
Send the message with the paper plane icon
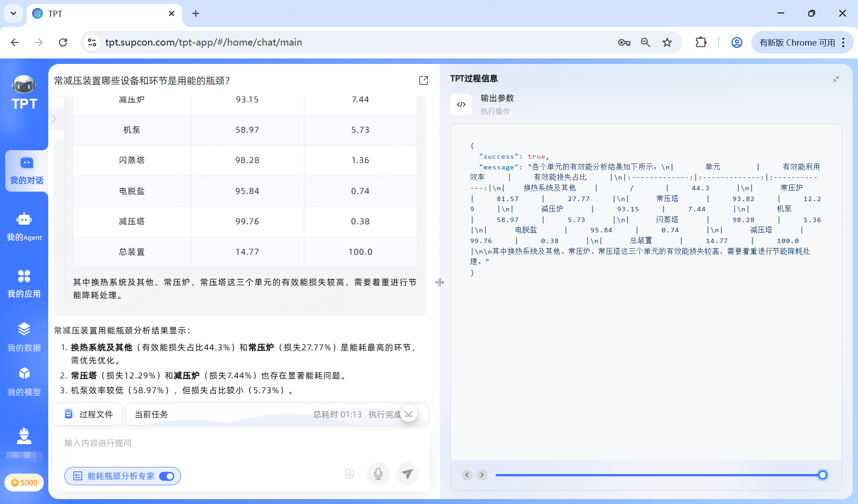tap(407, 474)
